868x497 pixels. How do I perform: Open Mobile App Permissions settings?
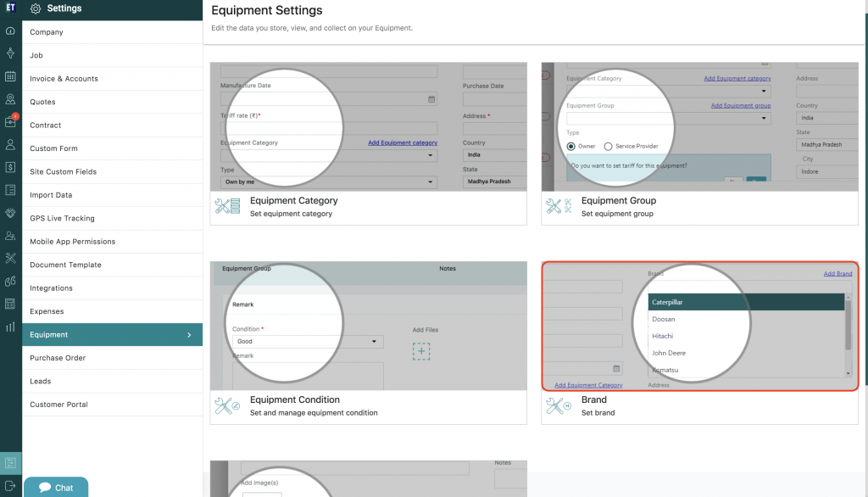(113, 242)
